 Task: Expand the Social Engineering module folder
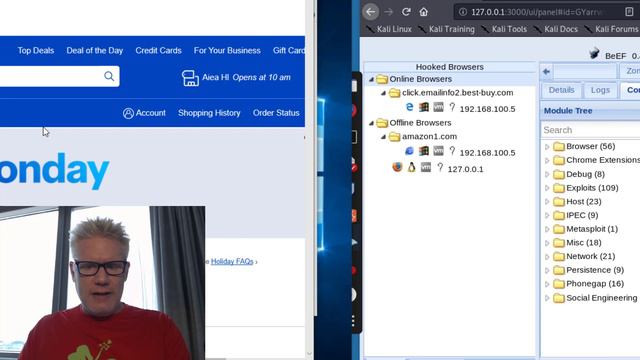click(x=547, y=298)
